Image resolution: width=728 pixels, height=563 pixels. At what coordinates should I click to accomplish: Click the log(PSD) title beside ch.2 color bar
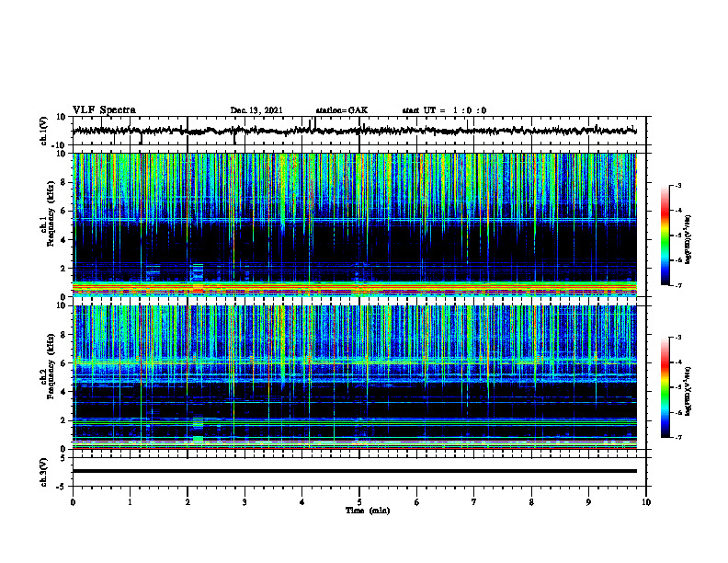point(689,391)
